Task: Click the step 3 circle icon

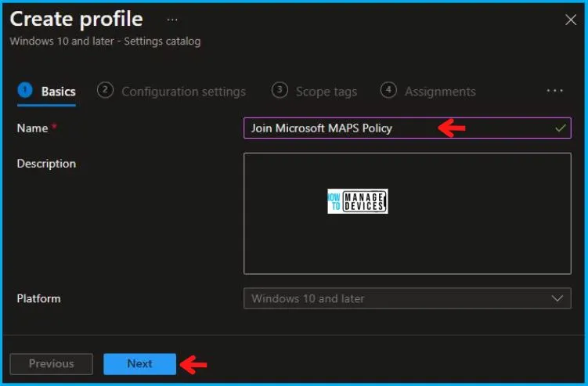Action: click(280, 90)
